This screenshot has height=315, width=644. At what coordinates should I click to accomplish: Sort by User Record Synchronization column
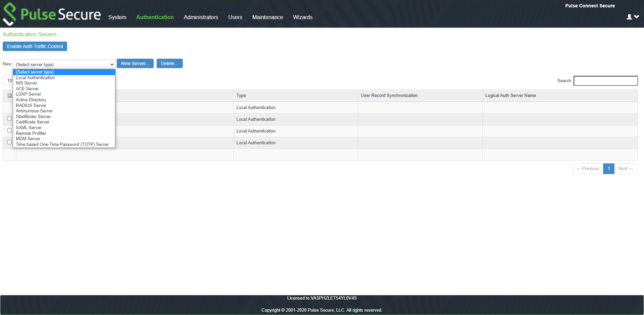tap(420, 96)
